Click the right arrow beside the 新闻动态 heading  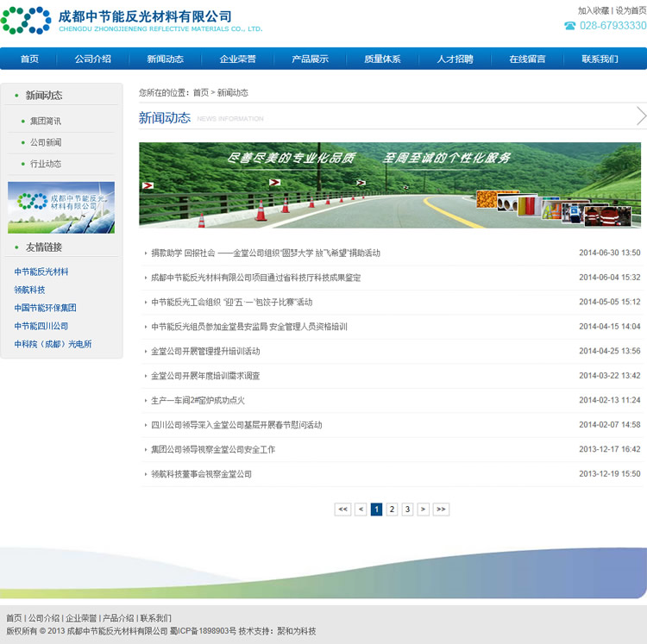(641, 116)
